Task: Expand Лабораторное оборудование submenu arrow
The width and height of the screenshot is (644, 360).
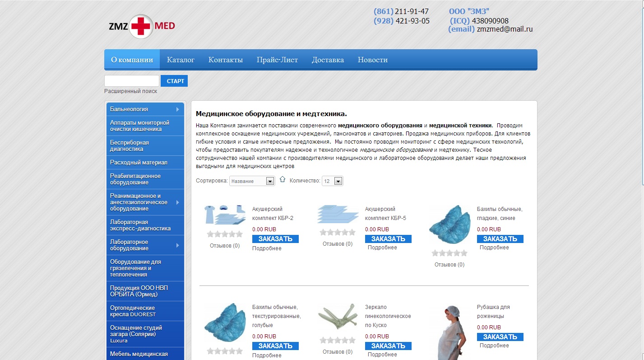Action: pos(178,245)
